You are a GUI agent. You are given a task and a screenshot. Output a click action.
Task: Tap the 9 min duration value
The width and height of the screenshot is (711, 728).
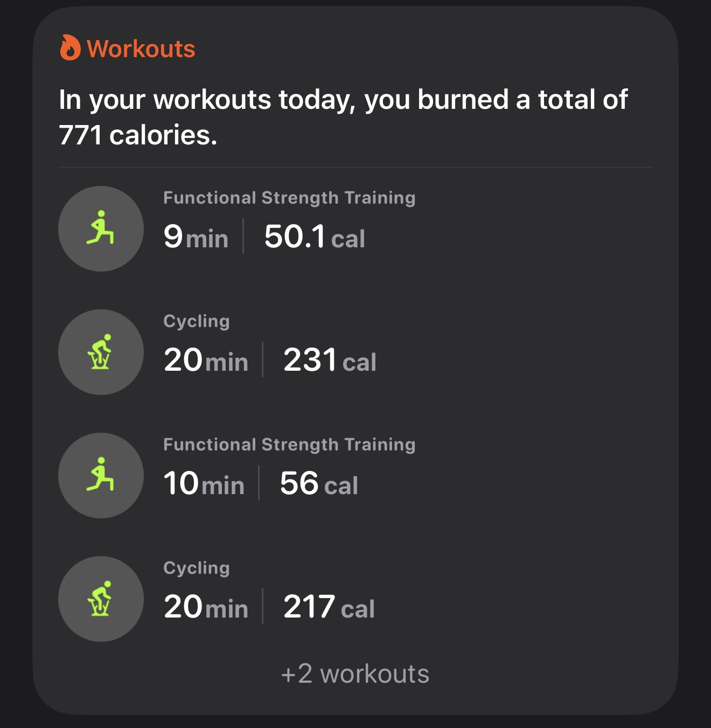point(196,237)
